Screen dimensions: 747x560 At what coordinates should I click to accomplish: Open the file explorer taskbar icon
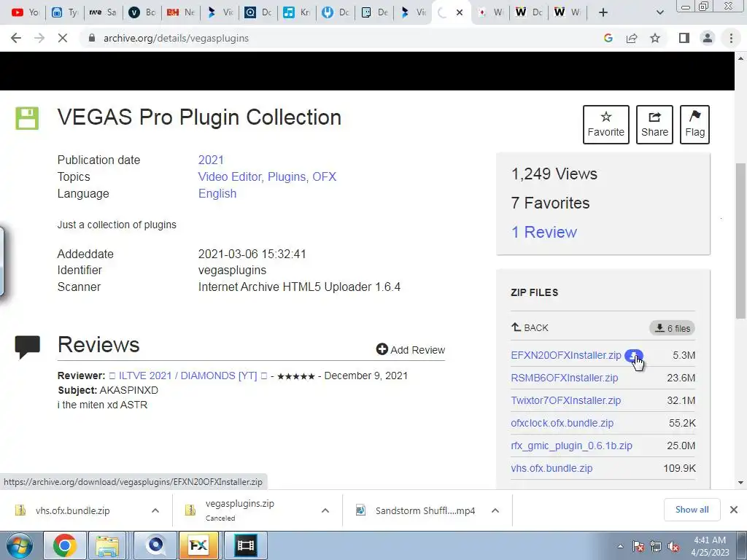coord(108,545)
